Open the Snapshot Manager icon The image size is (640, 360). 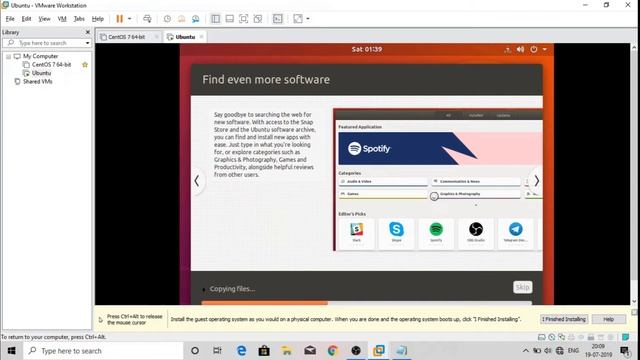tap(196, 19)
